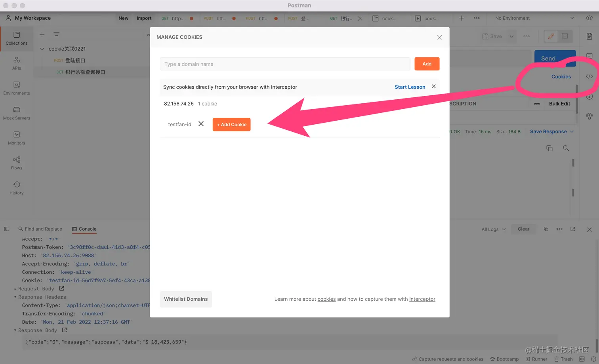Open collection filter icon in sidebar
Image resolution: width=599 pixels, height=364 pixels.
pyautogui.click(x=57, y=35)
